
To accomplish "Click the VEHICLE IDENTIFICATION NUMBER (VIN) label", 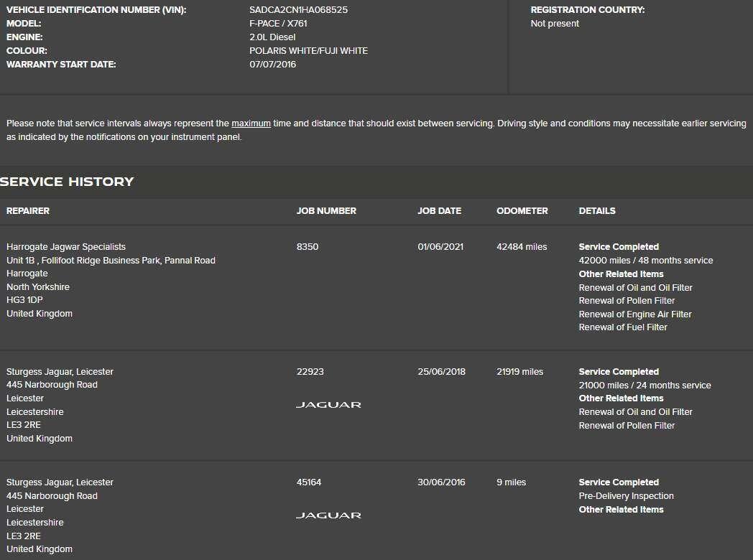I will (x=96, y=9).
